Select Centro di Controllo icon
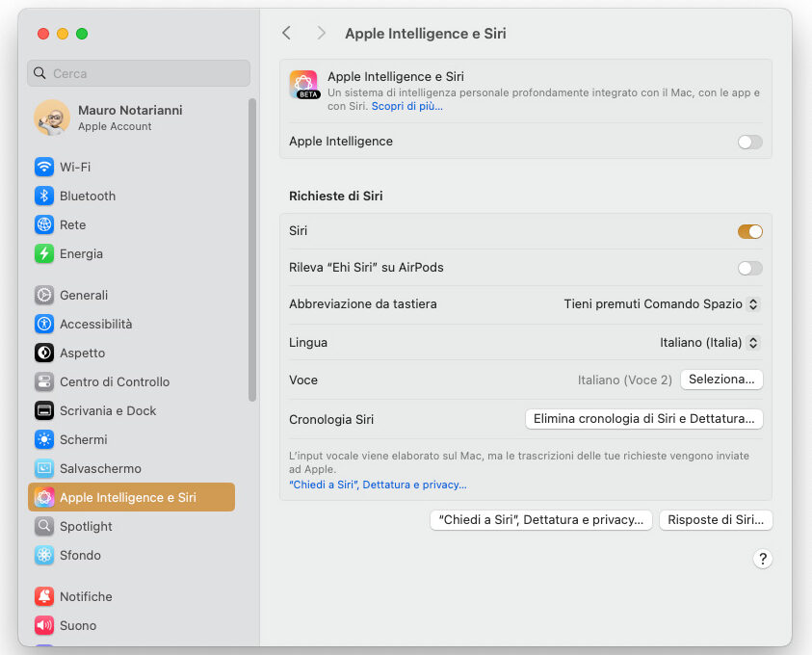 44,381
